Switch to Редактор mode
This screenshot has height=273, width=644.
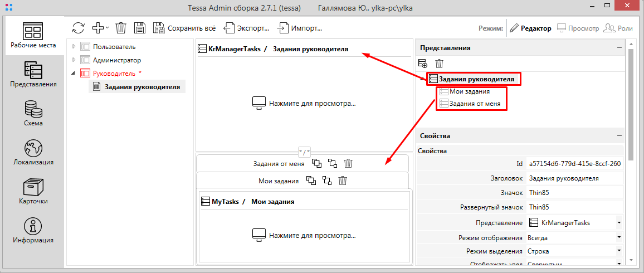531,28
